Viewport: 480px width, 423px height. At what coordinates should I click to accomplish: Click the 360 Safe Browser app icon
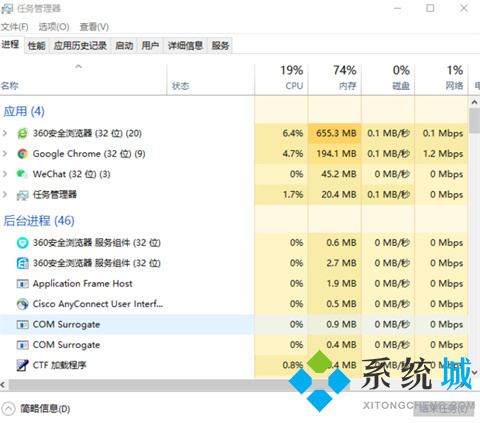22,133
